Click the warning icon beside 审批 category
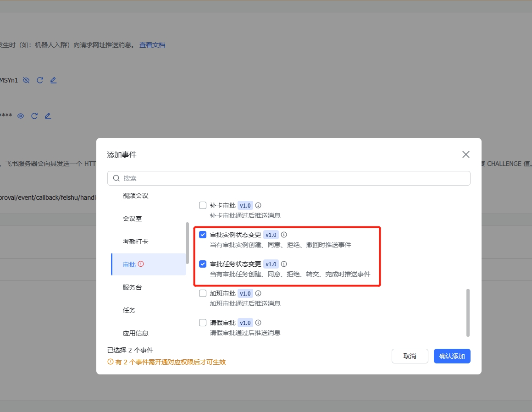532x412 pixels. pyautogui.click(x=141, y=264)
